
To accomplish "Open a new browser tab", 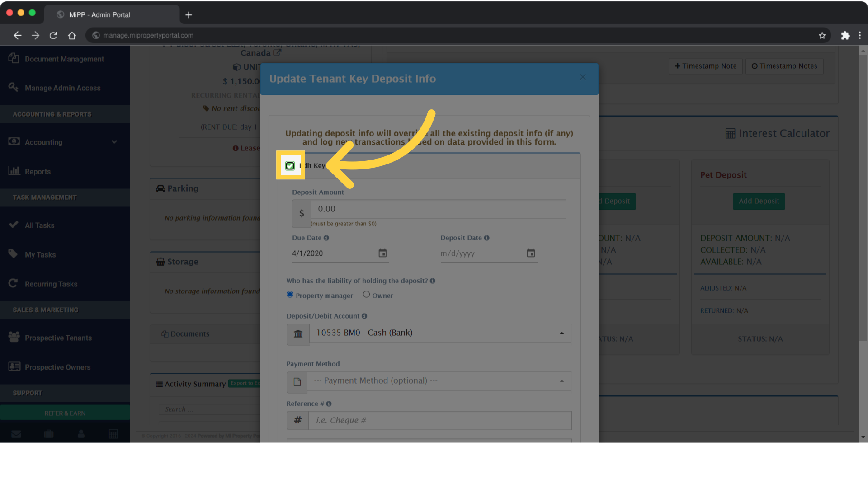I will (x=189, y=15).
